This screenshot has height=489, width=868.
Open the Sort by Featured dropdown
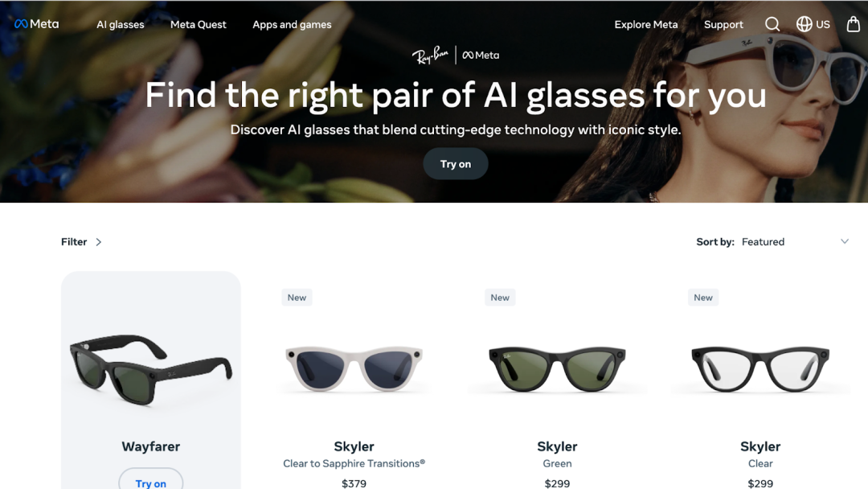[x=773, y=242]
